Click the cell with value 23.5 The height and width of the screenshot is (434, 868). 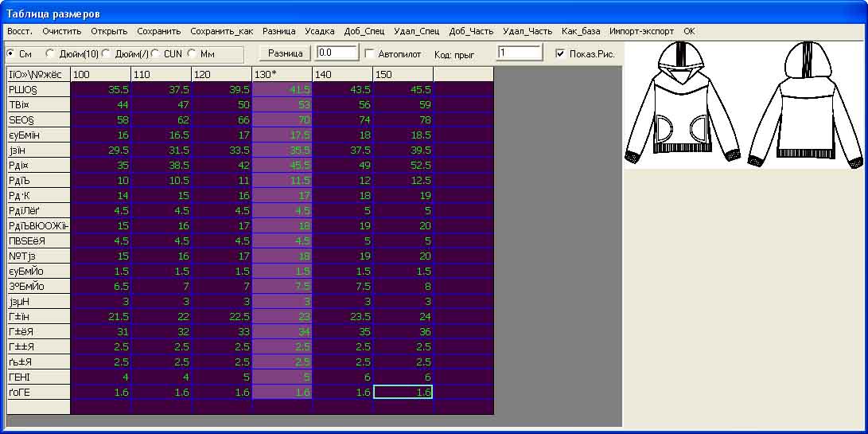click(342, 316)
